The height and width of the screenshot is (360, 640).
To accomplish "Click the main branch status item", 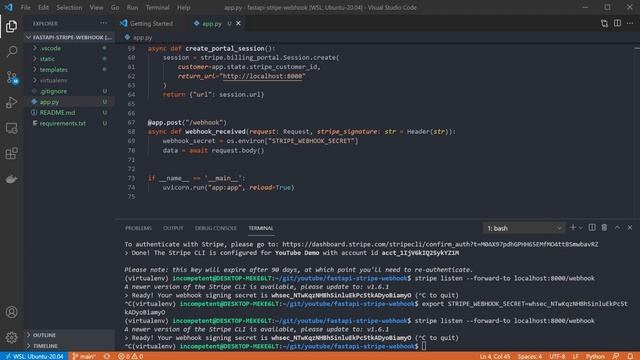I will [x=84, y=356].
